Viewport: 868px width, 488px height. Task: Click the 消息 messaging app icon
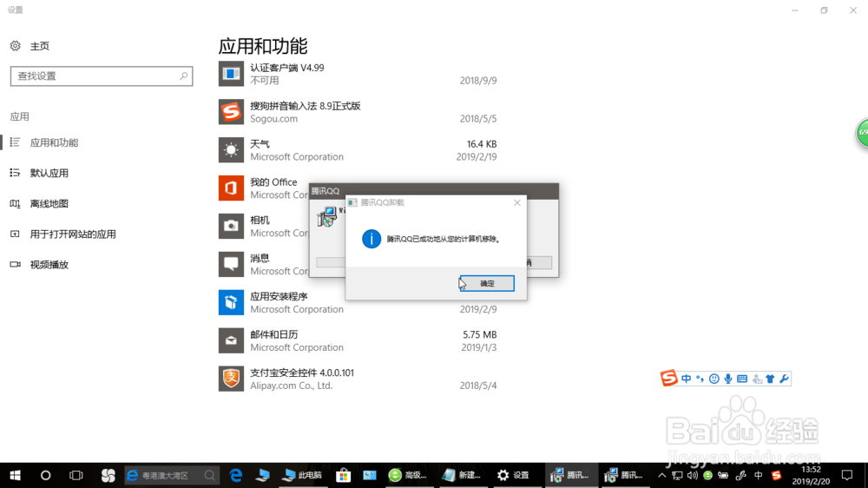[231, 264]
